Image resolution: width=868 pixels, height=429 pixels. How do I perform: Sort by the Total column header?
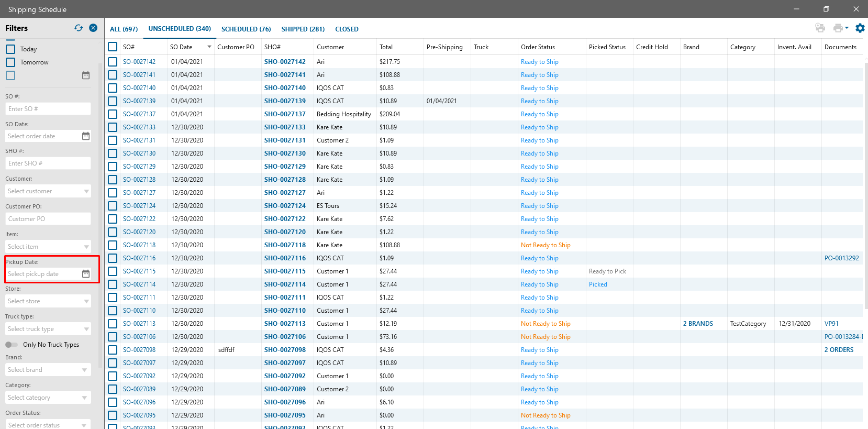click(x=386, y=47)
